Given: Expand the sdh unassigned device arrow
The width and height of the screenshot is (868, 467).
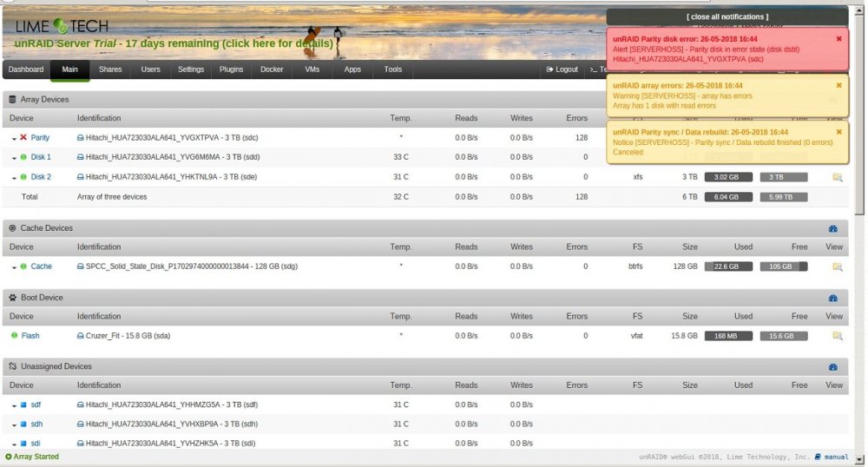Looking at the screenshot, I should [x=14, y=425].
